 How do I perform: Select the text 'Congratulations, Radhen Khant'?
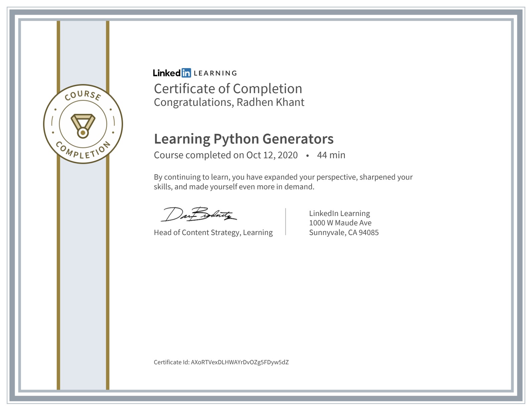click(x=229, y=102)
